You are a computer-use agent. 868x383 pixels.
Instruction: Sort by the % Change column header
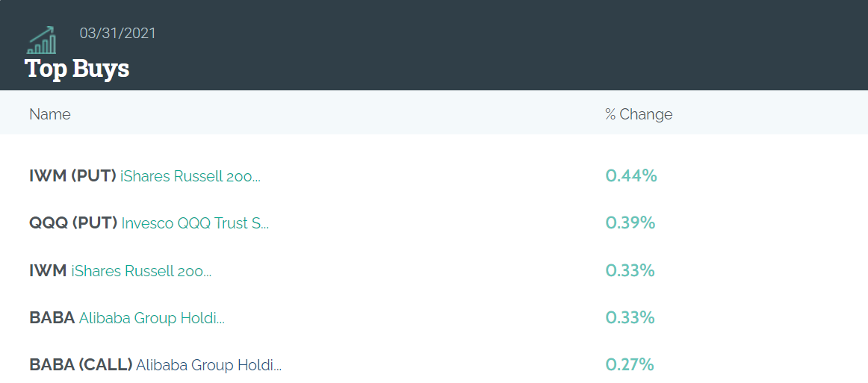(639, 114)
